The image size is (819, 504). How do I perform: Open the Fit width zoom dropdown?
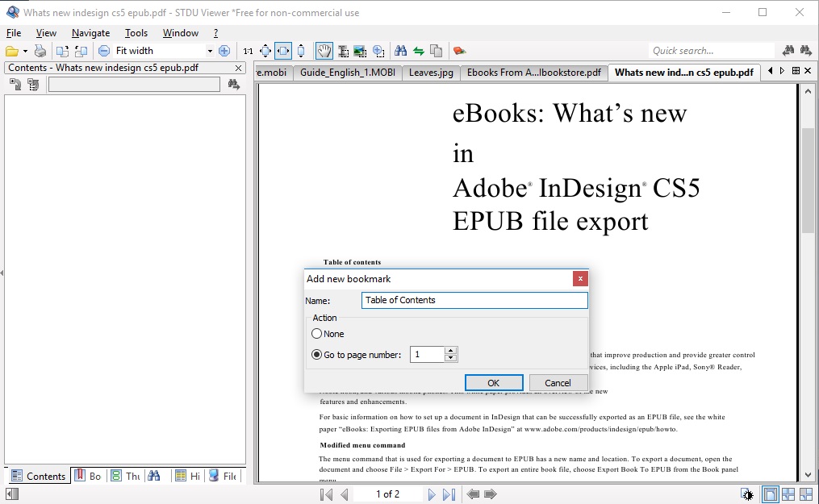[210, 50]
